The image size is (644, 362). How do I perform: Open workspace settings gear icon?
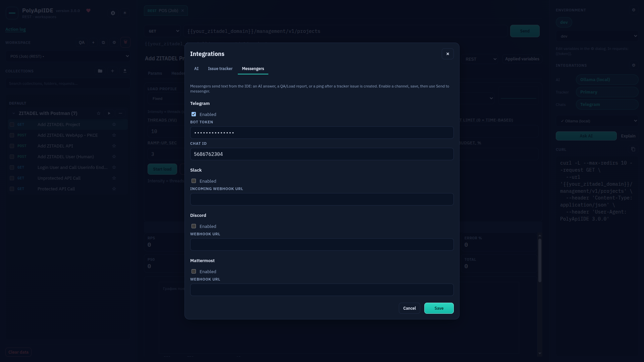pos(114,43)
